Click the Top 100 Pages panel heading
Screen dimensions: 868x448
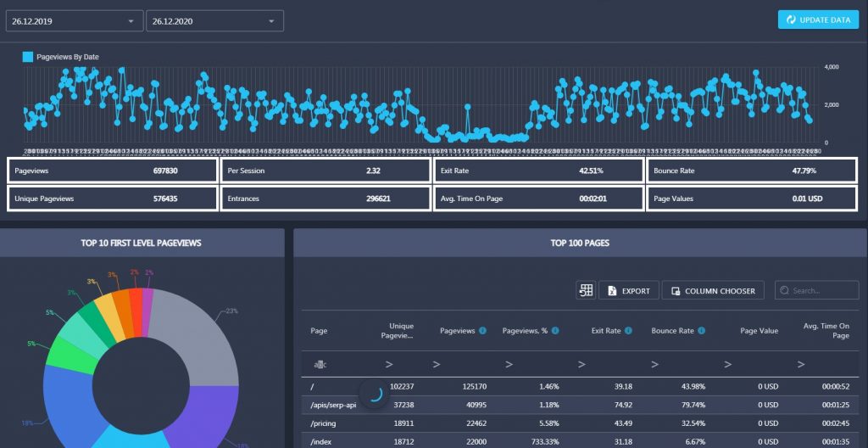(x=580, y=243)
